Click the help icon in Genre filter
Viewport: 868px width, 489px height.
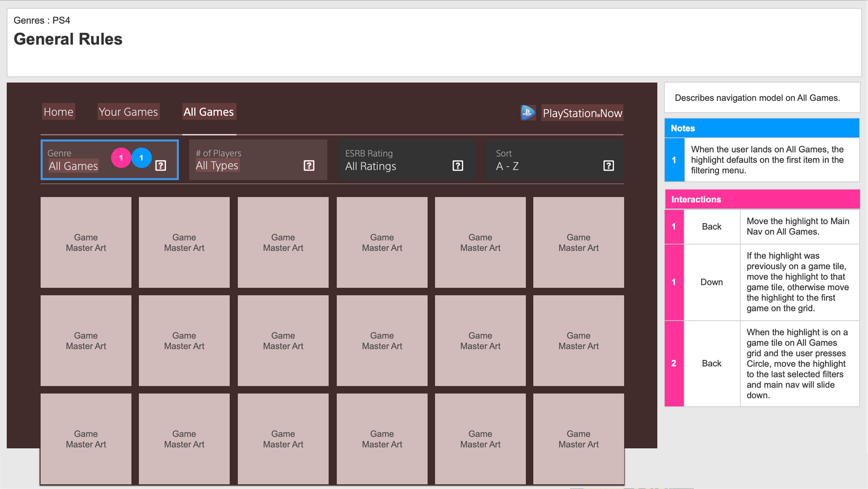[x=161, y=166]
